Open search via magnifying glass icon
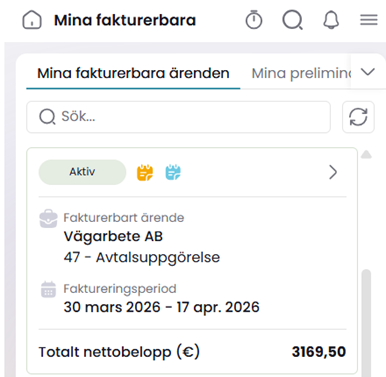Screen dimensions: 386x377 (293, 20)
